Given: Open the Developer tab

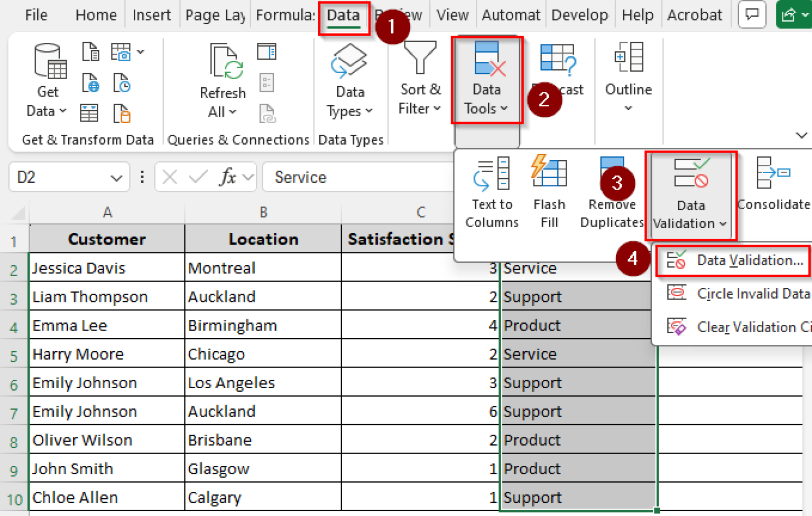Looking at the screenshot, I should point(579,15).
